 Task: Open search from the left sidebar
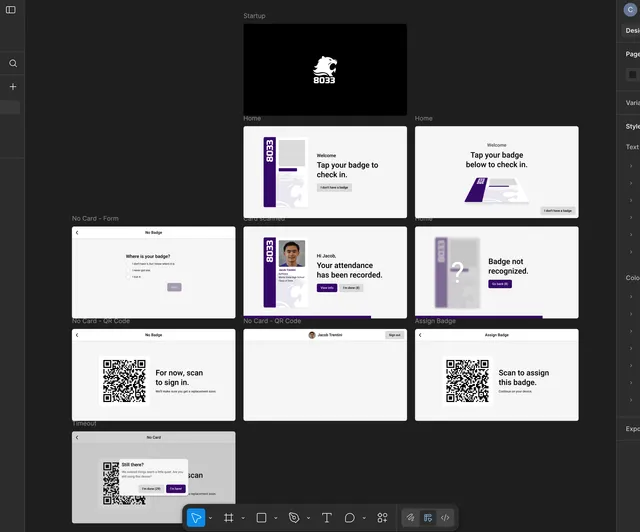tap(13, 63)
